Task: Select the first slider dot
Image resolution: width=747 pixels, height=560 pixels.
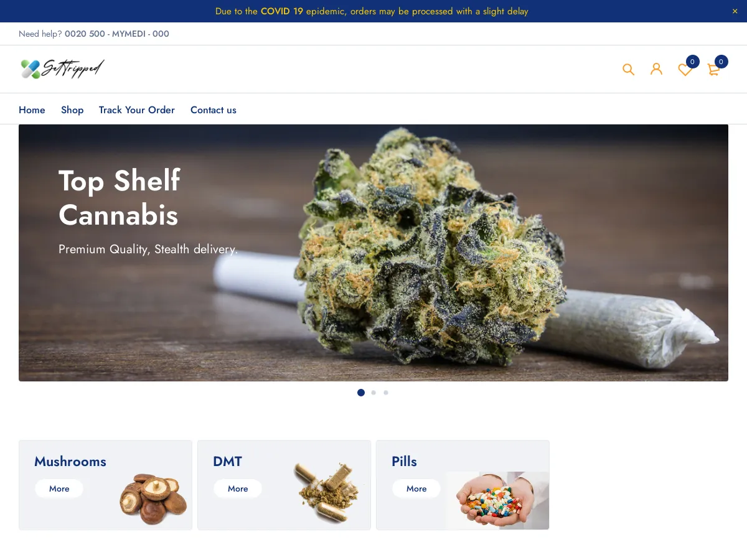Action: coord(361,393)
